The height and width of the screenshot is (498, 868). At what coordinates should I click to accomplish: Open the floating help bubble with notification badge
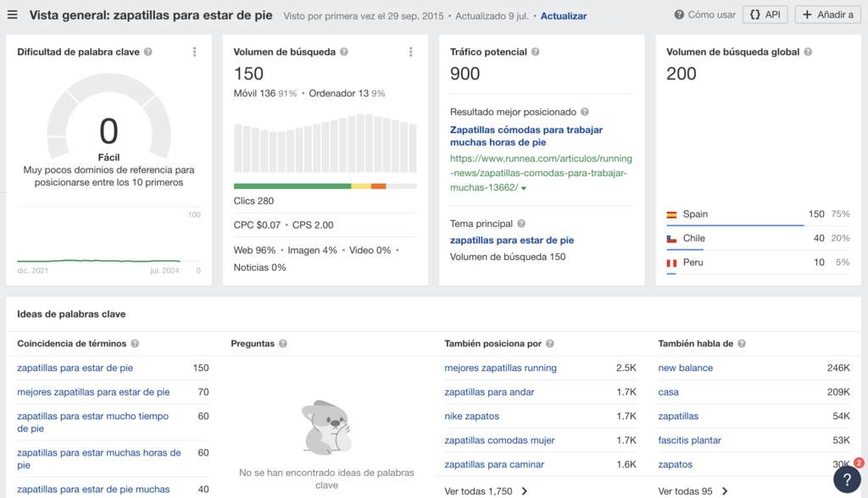click(x=846, y=479)
